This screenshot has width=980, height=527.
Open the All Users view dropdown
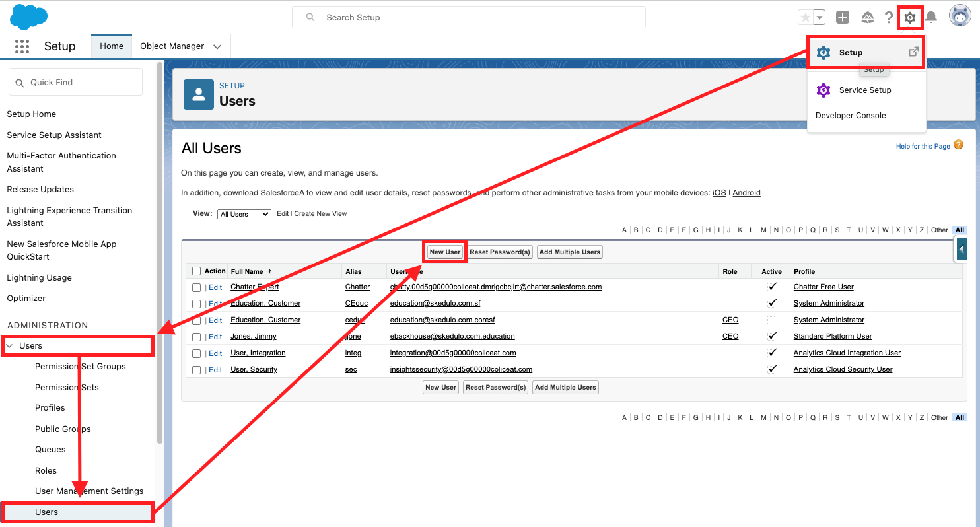244,214
